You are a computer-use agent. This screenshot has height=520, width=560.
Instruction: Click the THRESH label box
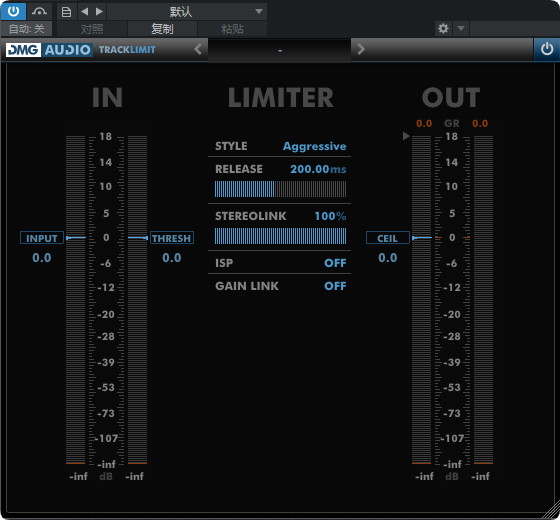click(x=172, y=238)
